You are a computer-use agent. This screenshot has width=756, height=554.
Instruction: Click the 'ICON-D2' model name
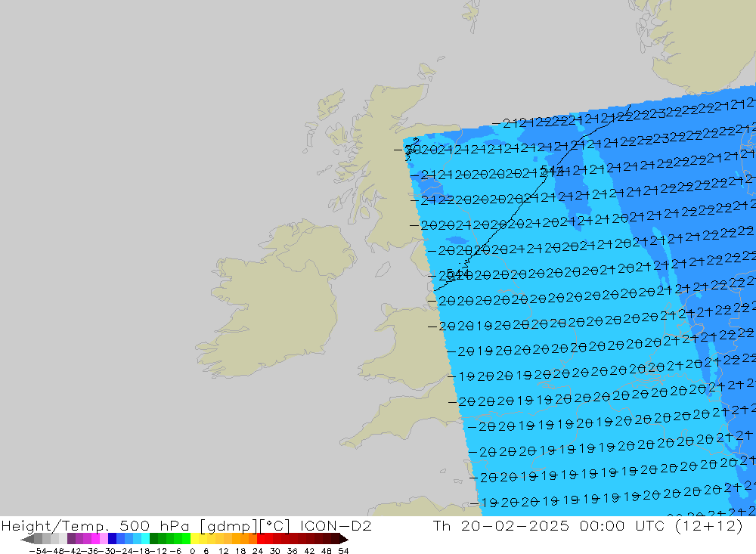point(336,525)
